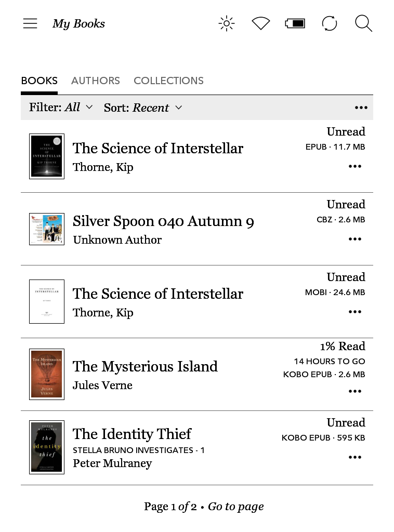
Task: Tap the battery status icon
Action: tap(295, 23)
